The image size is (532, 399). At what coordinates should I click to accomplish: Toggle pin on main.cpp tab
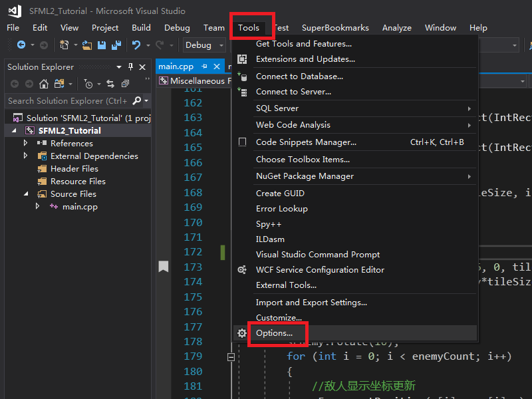point(204,66)
